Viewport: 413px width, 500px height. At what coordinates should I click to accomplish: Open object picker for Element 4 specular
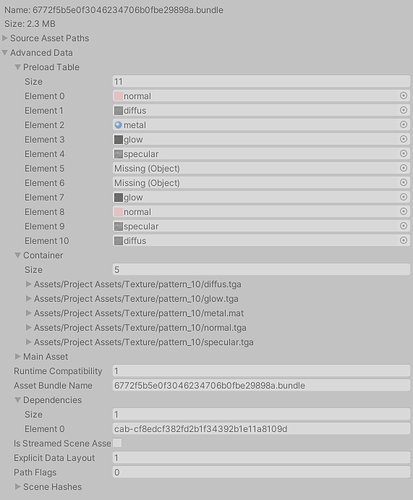click(x=403, y=154)
